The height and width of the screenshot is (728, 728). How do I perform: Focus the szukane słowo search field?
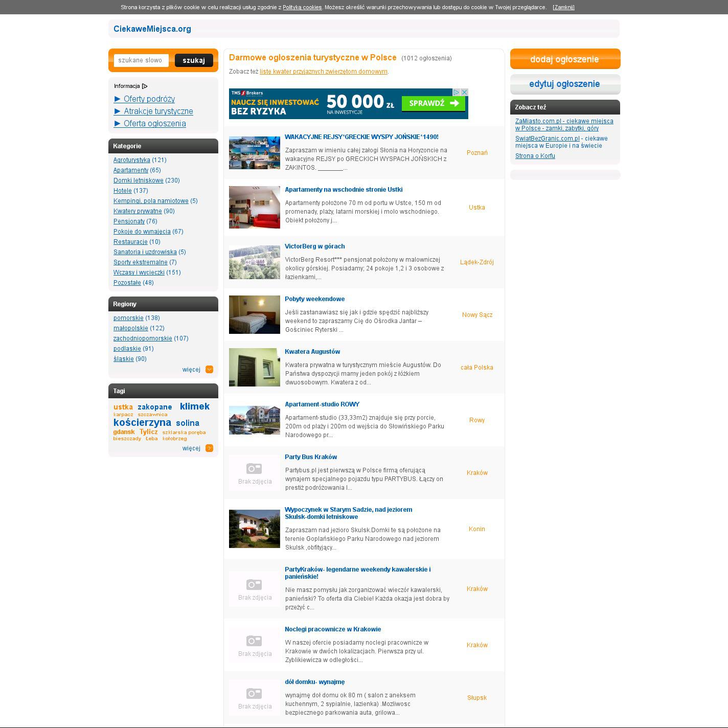click(141, 60)
